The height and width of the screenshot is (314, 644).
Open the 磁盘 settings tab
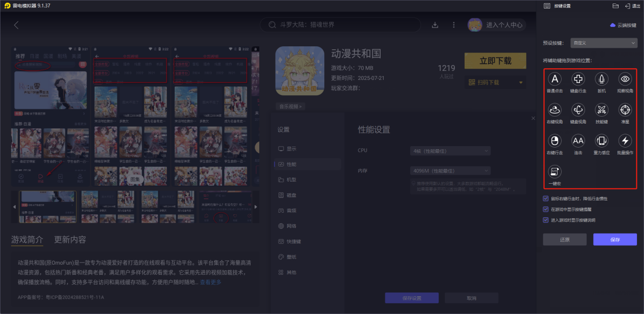(306, 195)
